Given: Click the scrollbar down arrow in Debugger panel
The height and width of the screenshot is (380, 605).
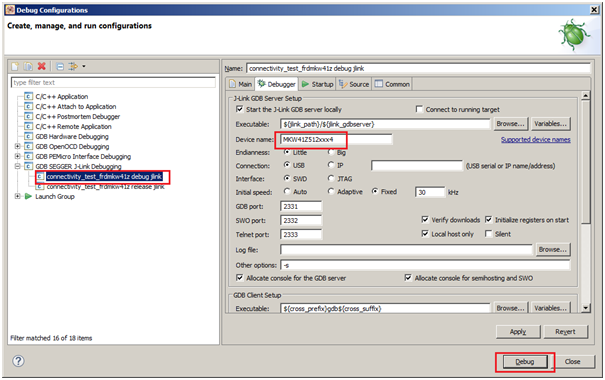Looking at the screenshot, I should click(586, 308).
